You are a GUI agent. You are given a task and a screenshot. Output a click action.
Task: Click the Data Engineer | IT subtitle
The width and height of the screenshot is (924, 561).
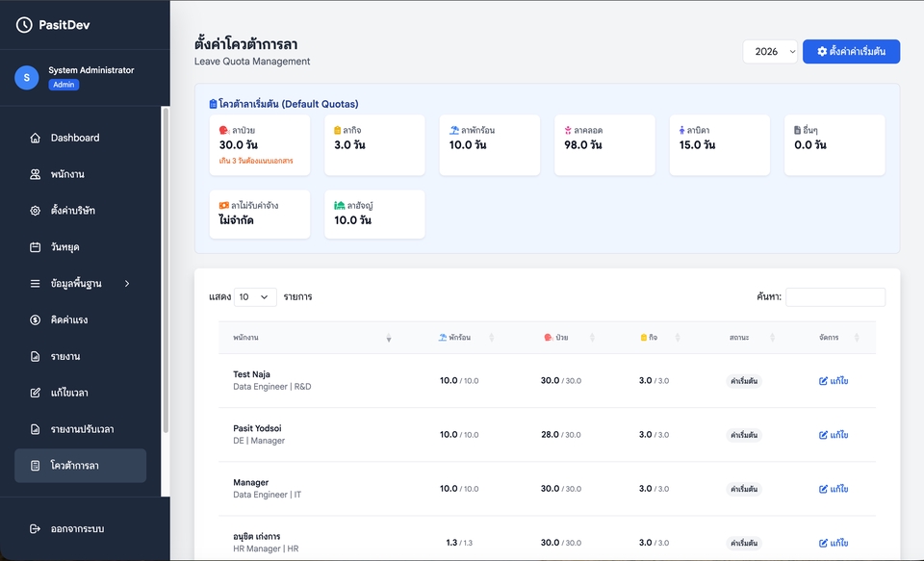267,495
